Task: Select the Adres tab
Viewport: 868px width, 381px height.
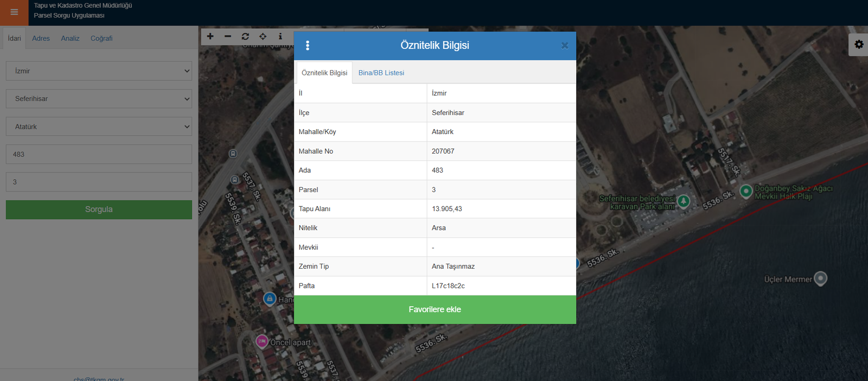Action: coord(41,39)
